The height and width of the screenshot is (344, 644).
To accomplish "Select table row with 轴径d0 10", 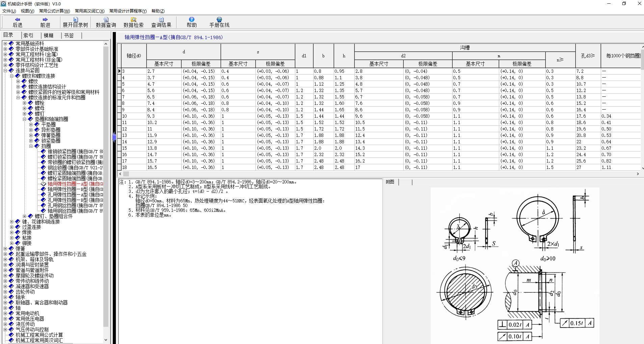I will pyautogui.click(x=379, y=116).
